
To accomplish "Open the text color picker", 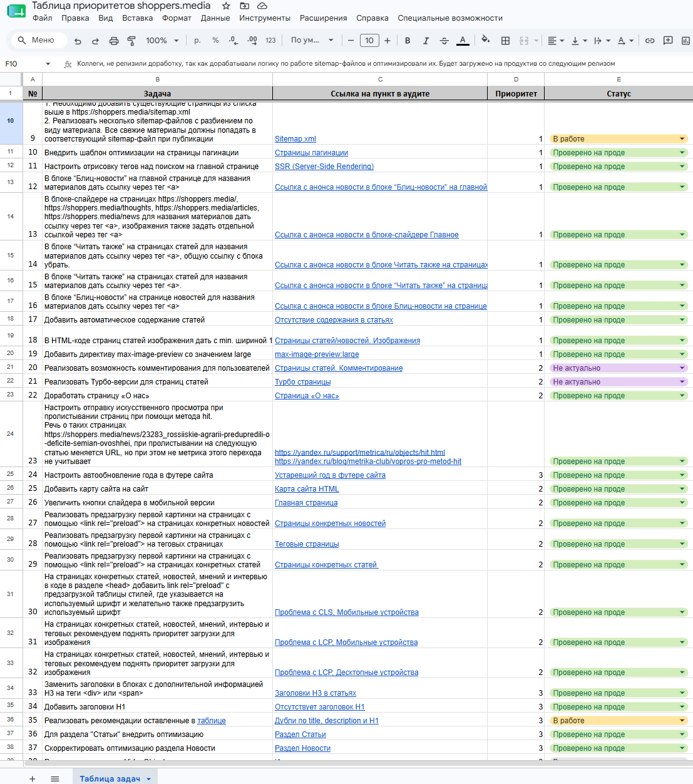I will coord(463,41).
